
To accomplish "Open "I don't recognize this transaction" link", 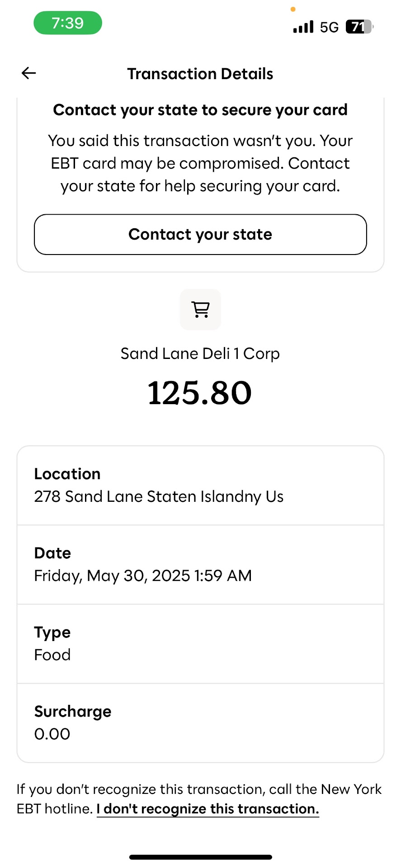I will click(208, 809).
